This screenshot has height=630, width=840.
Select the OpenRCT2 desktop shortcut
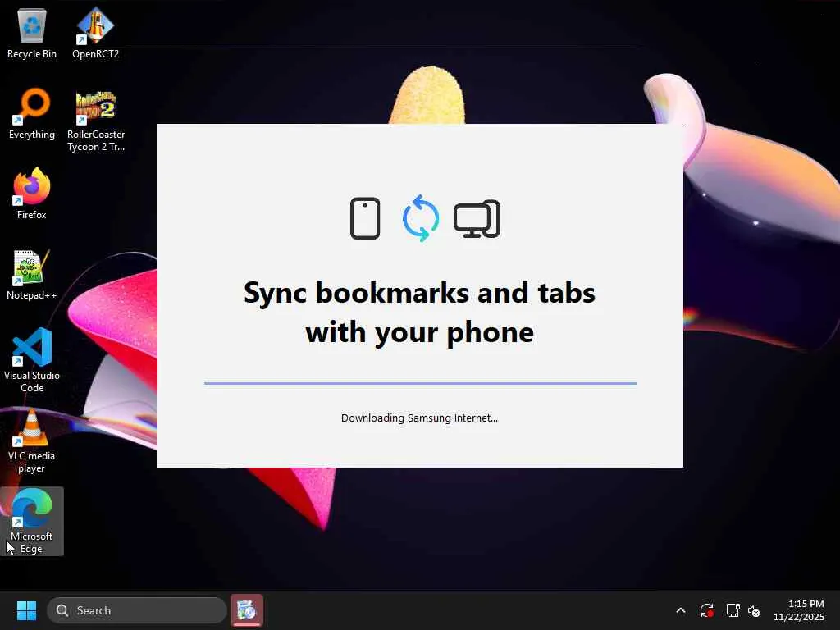coord(95,34)
